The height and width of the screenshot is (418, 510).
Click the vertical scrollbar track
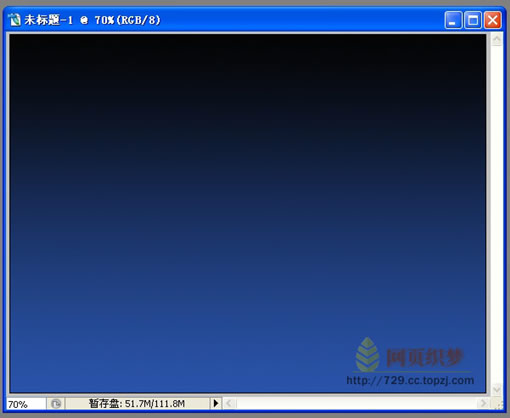(x=497, y=214)
